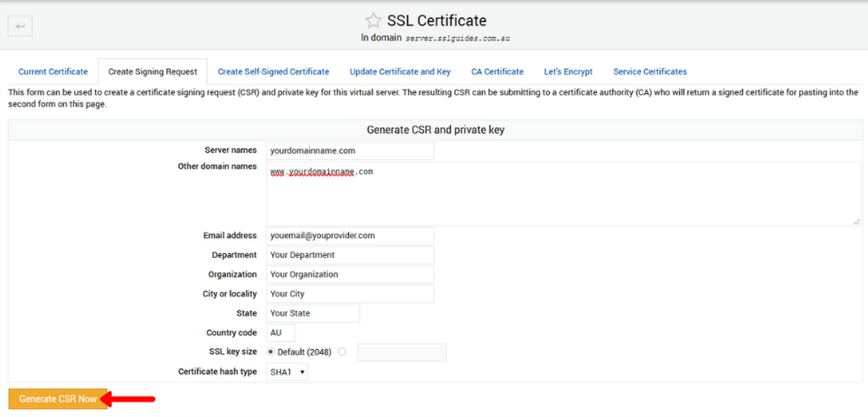868x417 pixels.
Task: Select the Create Signing Request tab
Action: pyautogui.click(x=152, y=71)
